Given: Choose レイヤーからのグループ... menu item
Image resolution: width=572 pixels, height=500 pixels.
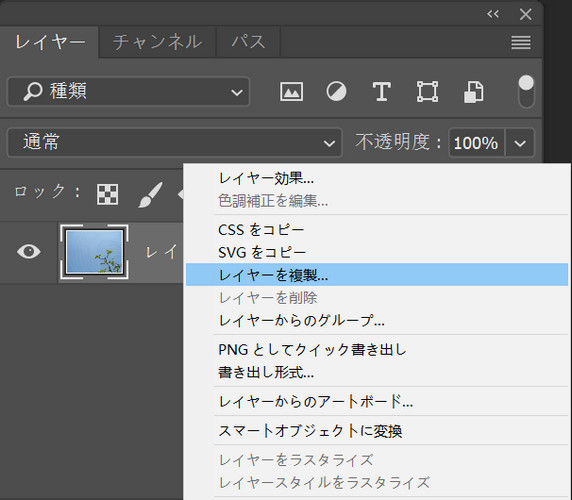Looking at the screenshot, I should pos(377,320).
